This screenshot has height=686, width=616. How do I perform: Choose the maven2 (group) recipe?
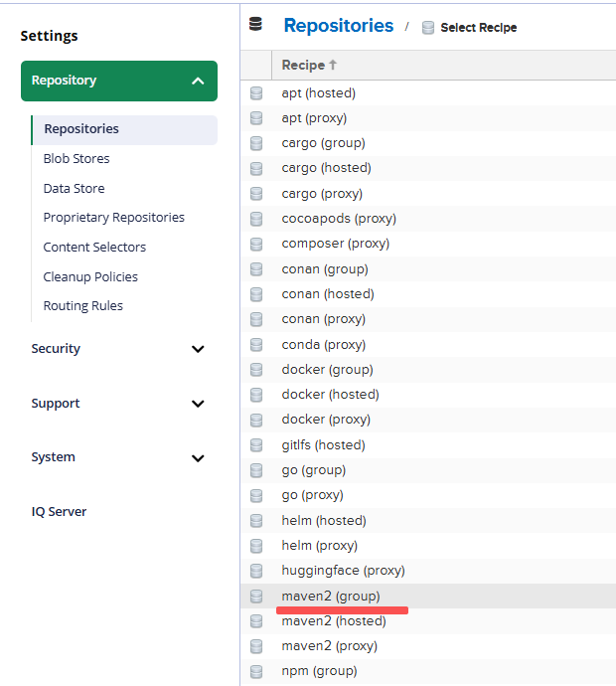(x=331, y=596)
